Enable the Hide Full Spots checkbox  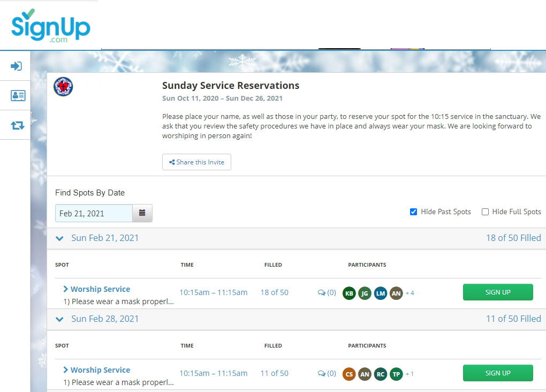coord(485,212)
